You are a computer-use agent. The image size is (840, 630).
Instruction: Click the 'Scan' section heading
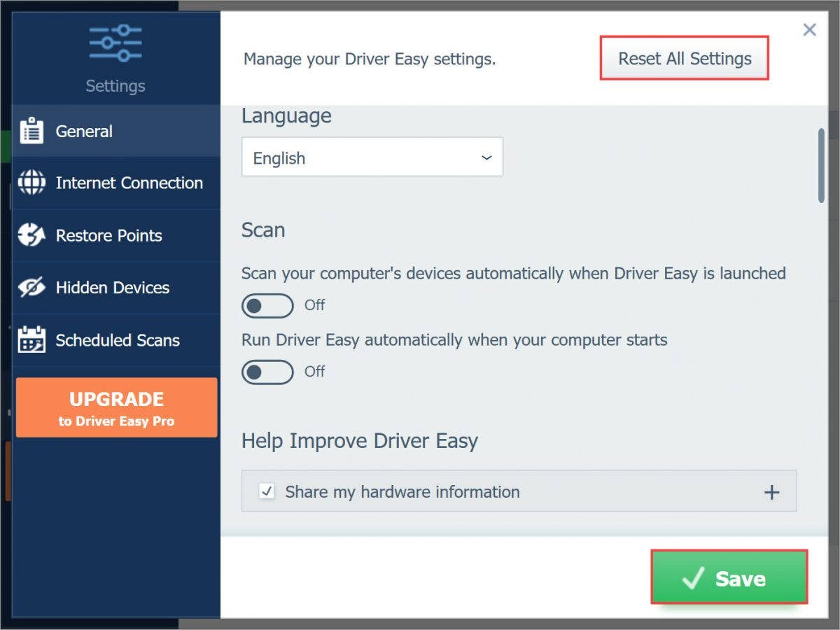[263, 230]
